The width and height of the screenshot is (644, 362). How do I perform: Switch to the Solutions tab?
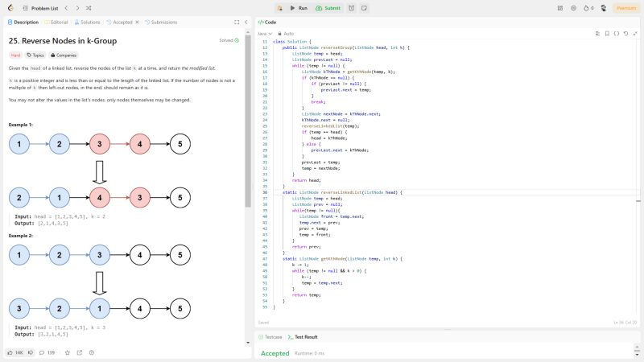89,23
